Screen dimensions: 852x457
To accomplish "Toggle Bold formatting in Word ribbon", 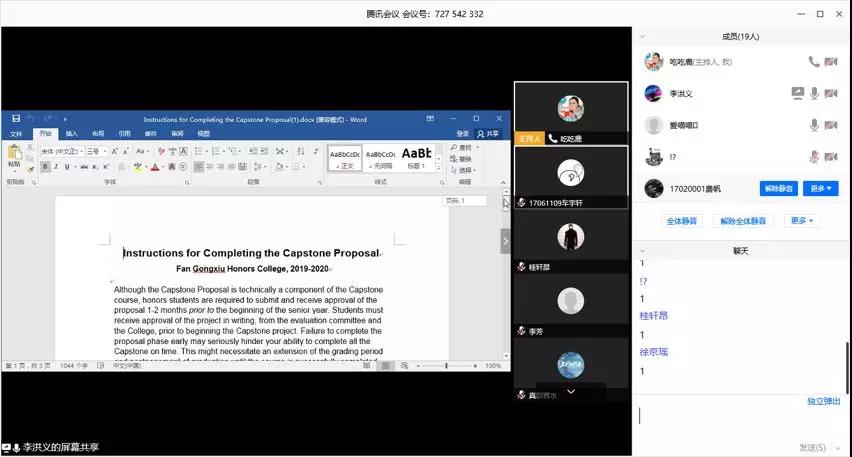I will 44,167.
